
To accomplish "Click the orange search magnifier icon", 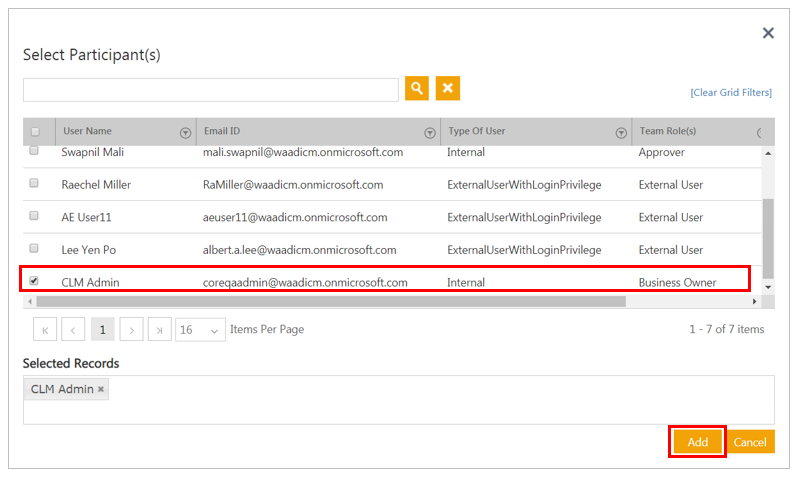I will (x=416, y=89).
